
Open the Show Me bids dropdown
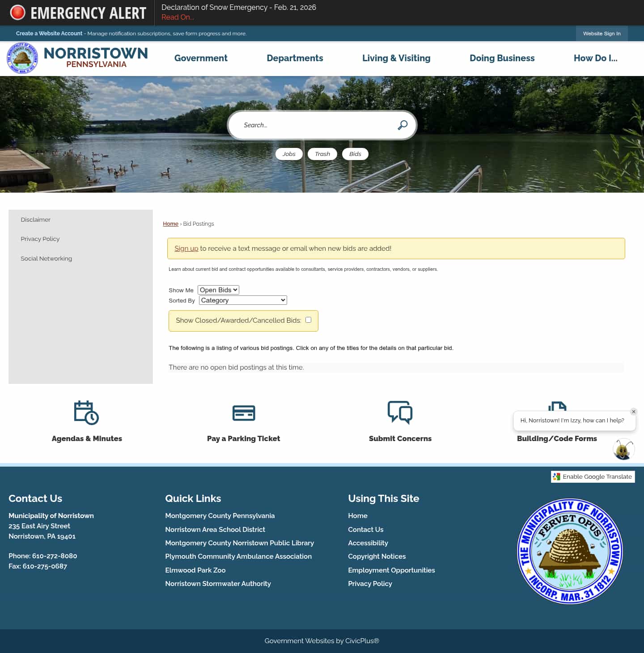click(x=218, y=290)
